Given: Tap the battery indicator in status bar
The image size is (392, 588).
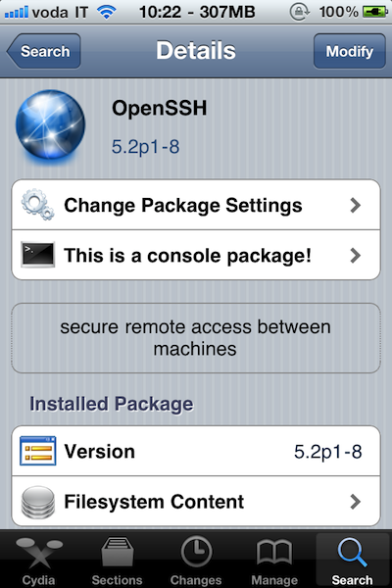Looking at the screenshot, I should click(x=375, y=13).
